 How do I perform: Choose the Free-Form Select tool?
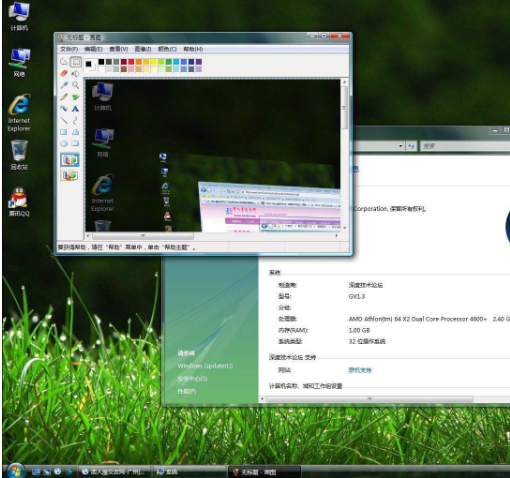click(x=64, y=62)
